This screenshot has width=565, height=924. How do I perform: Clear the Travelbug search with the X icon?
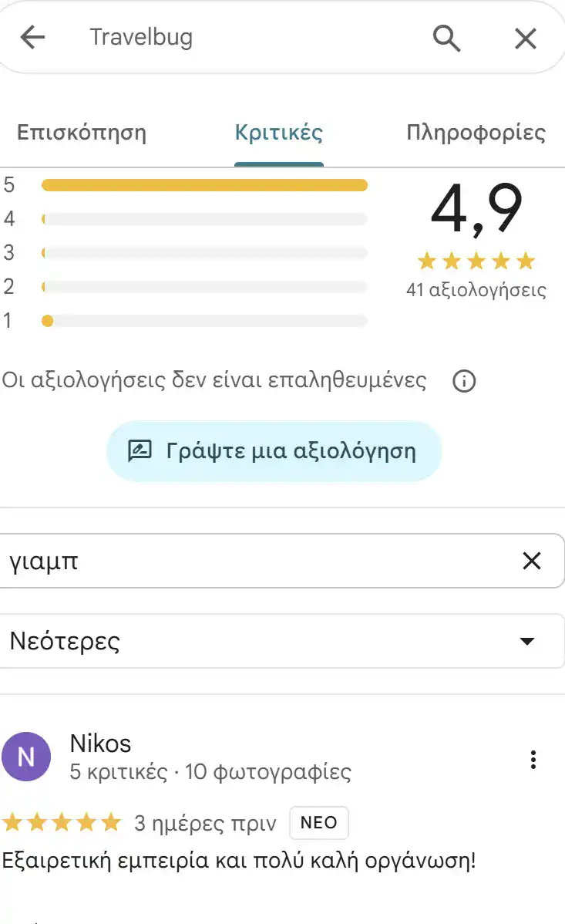click(x=526, y=38)
